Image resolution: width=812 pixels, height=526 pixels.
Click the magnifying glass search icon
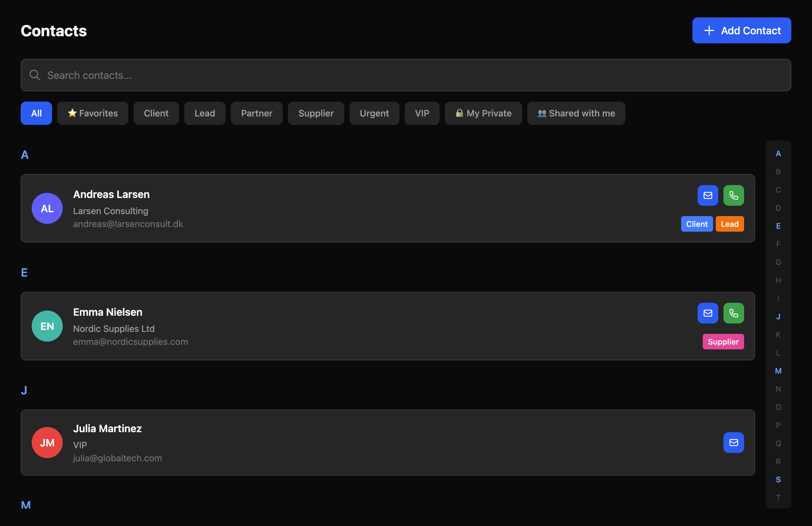point(35,75)
